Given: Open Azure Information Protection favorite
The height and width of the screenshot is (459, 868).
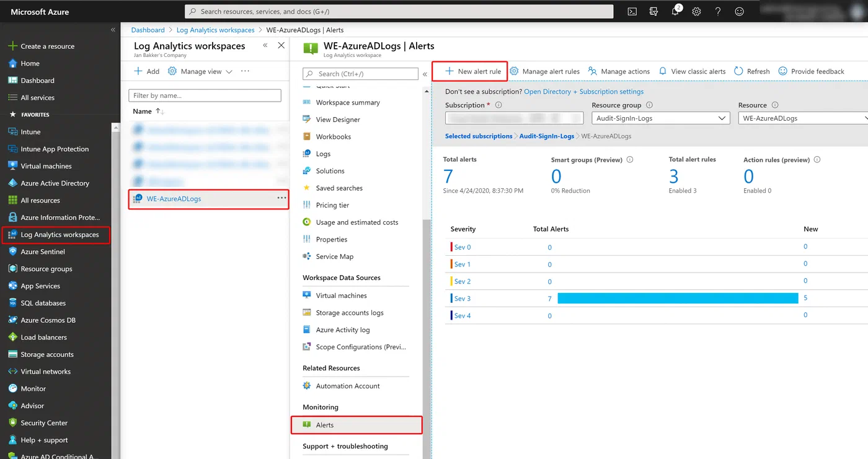Looking at the screenshot, I should pyautogui.click(x=60, y=217).
